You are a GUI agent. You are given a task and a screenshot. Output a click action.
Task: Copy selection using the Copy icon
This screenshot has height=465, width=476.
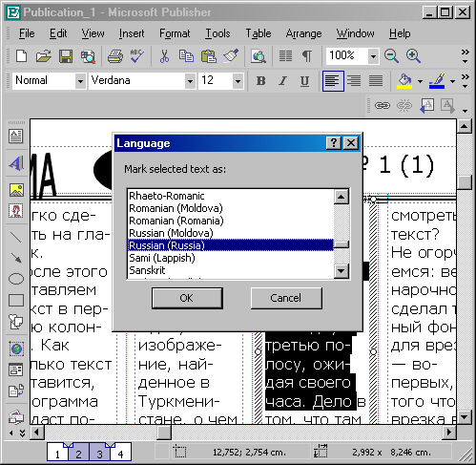[186, 56]
